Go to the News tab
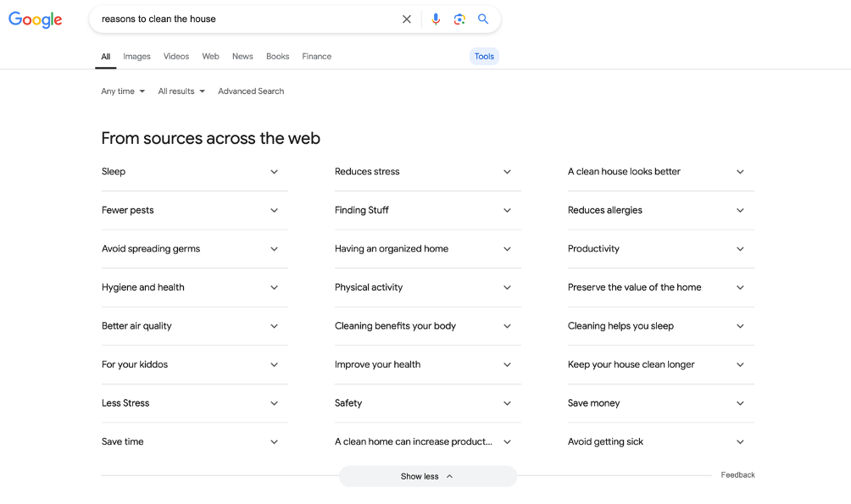 pyautogui.click(x=242, y=57)
